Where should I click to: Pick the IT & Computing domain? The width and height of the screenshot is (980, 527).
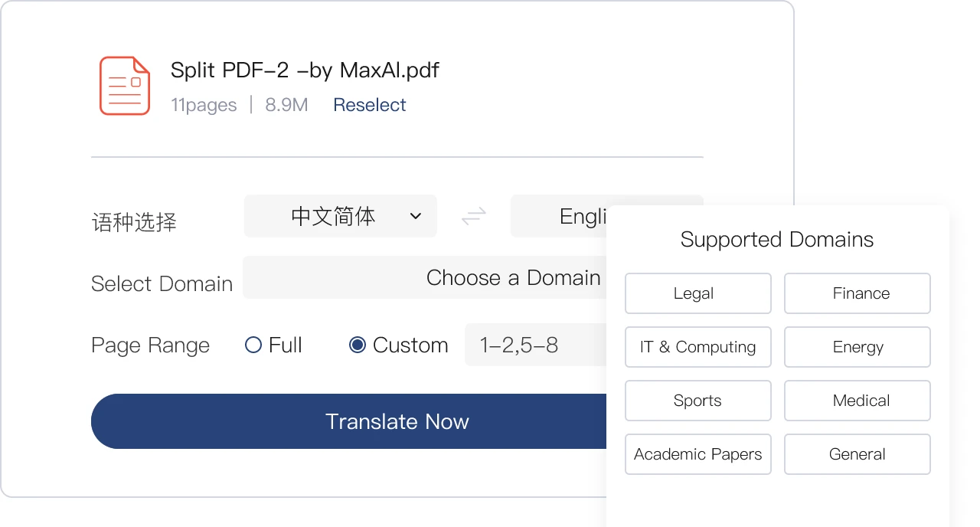point(697,347)
